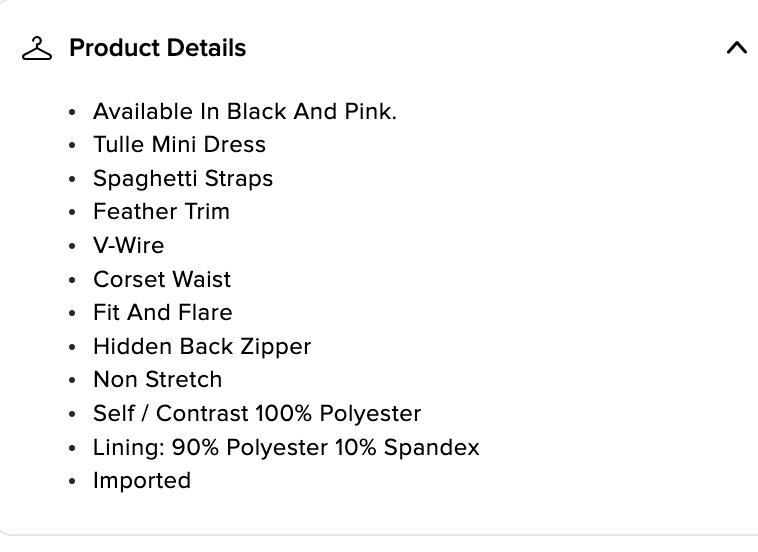Click the clothes hanger icon
The image size is (758, 552).
click(x=36, y=48)
